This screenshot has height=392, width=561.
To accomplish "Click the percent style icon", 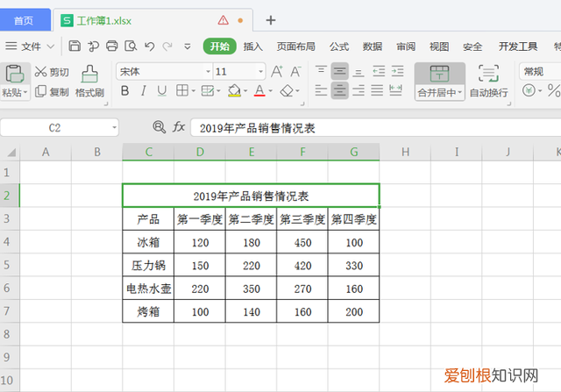I will pos(554,90).
